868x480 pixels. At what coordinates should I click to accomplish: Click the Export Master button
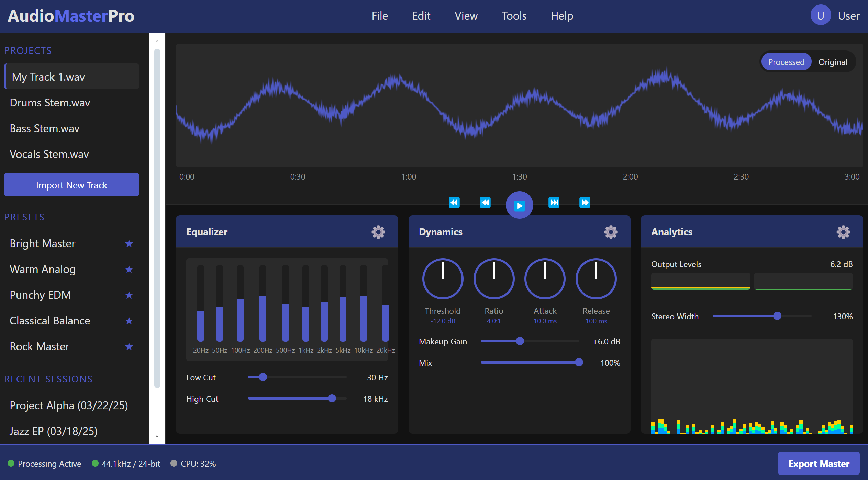[x=819, y=464]
